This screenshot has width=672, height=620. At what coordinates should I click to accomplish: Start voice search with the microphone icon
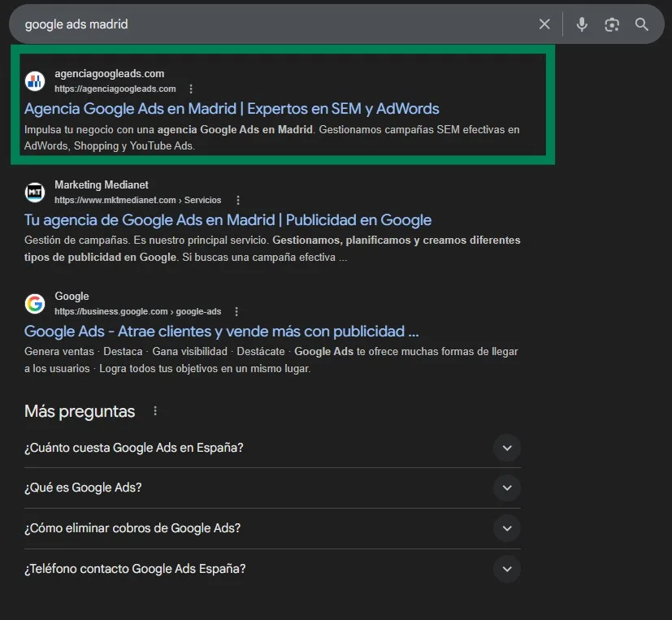582,24
